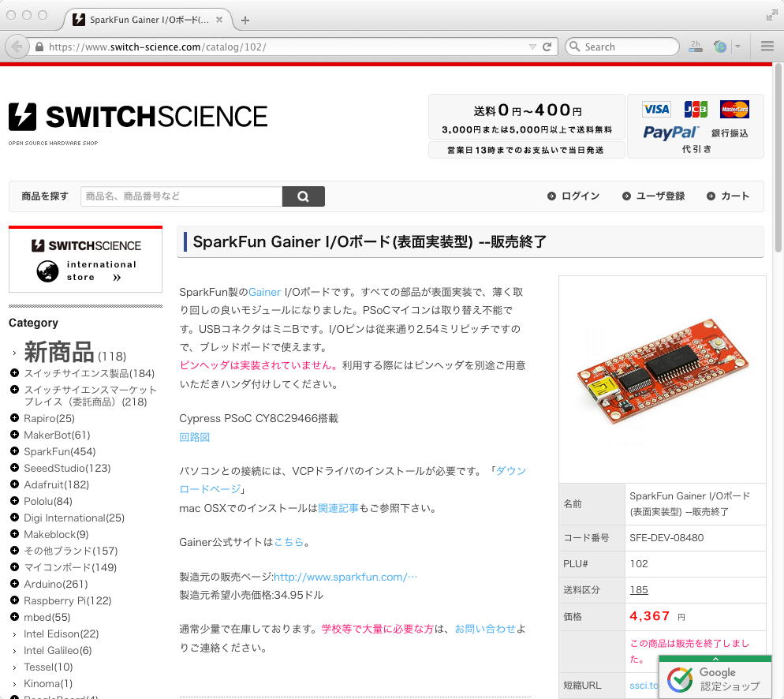Expand the Adafruit category plus icon
Image resolution: width=784 pixels, height=699 pixels.
(14, 484)
